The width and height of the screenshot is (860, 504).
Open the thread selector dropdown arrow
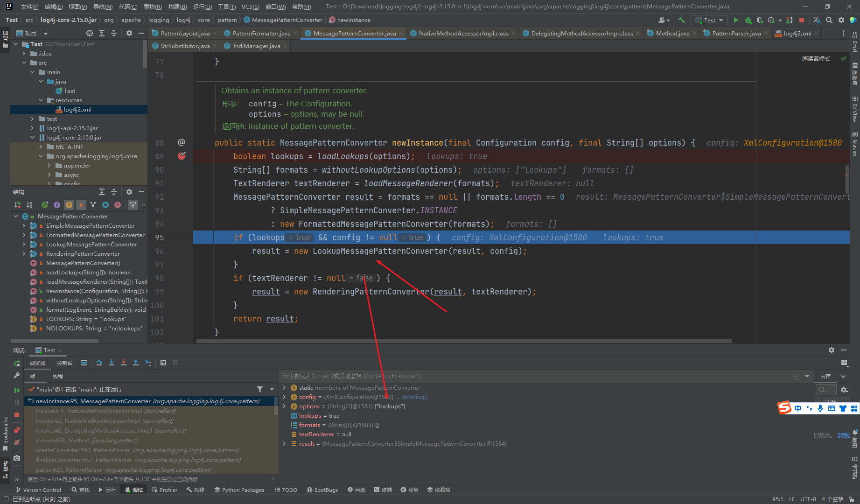[272, 389]
